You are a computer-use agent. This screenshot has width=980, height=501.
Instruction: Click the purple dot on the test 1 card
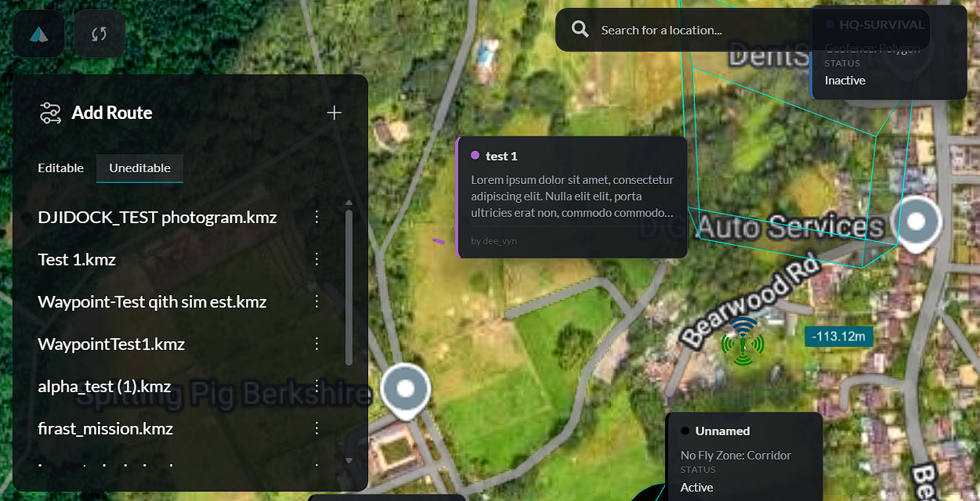(475, 155)
